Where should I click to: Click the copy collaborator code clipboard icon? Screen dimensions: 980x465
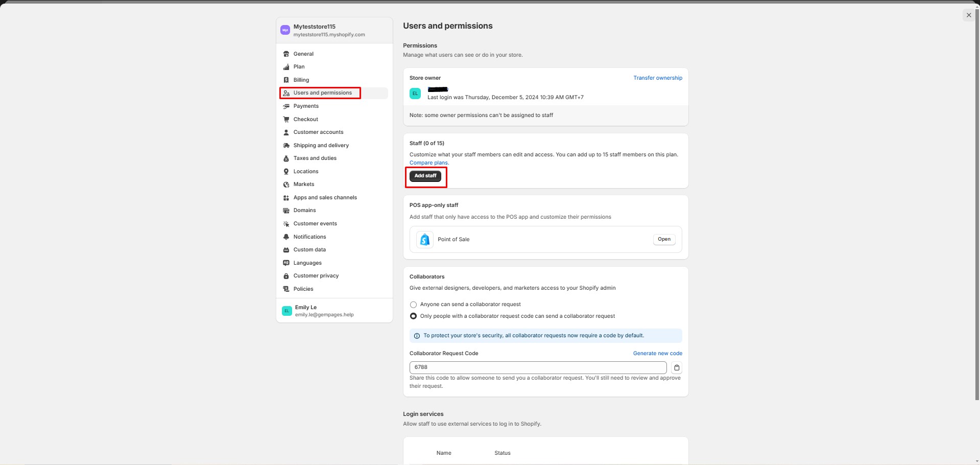click(677, 367)
